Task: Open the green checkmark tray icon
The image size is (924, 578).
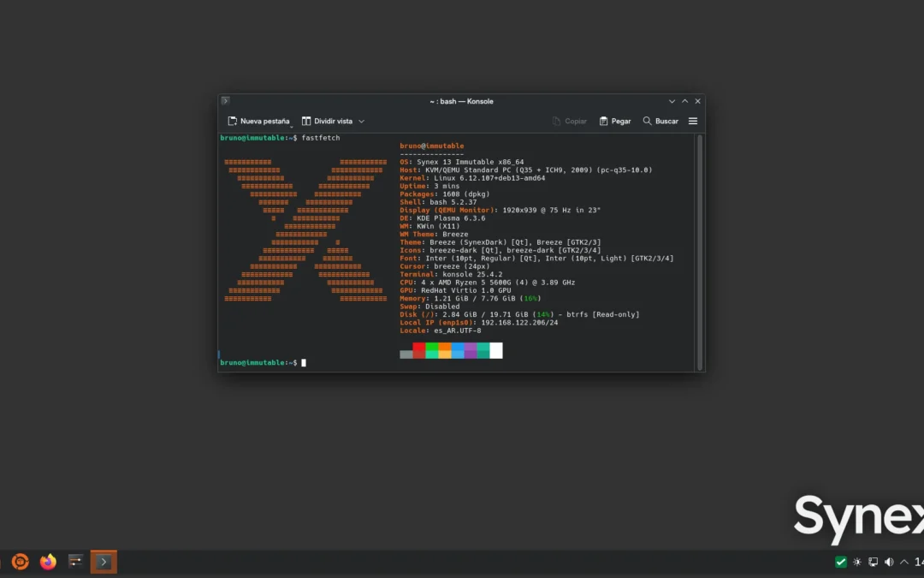Action: pos(841,562)
